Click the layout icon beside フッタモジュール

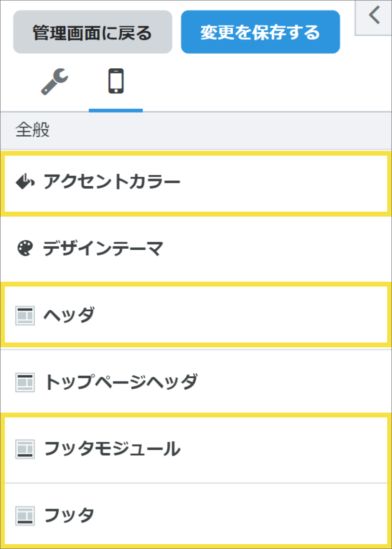pos(26,447)
